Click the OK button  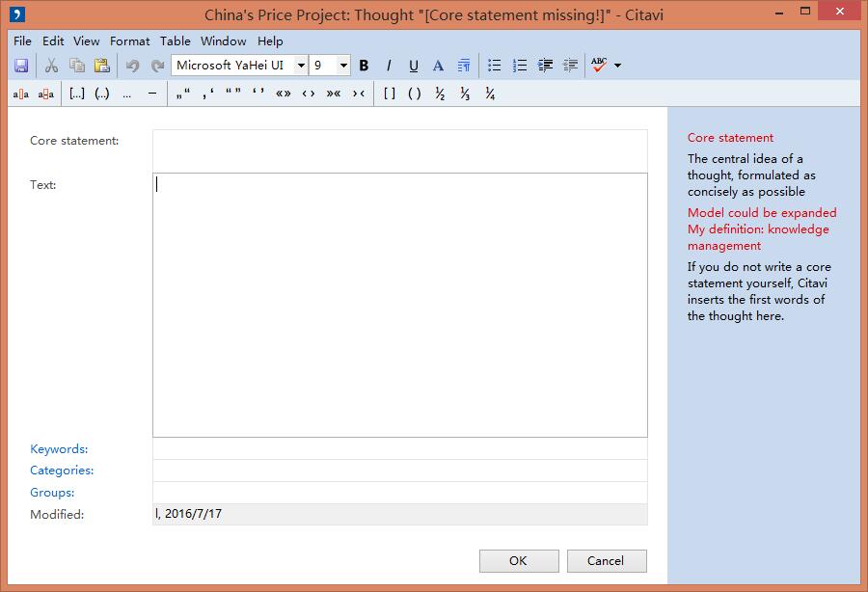519,561
